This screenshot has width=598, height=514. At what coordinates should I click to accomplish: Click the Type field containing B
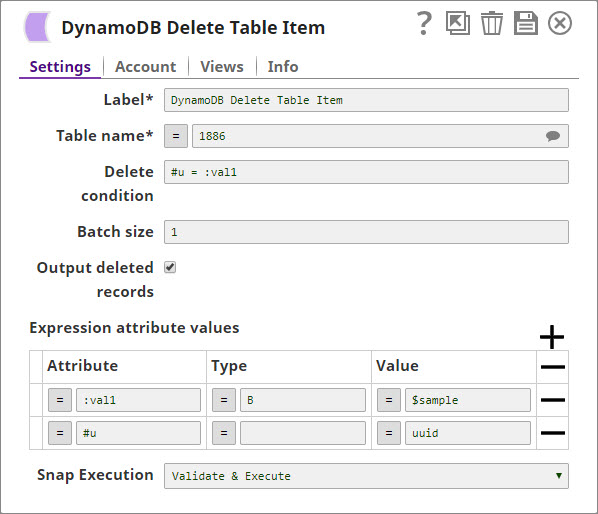(303, 400)
